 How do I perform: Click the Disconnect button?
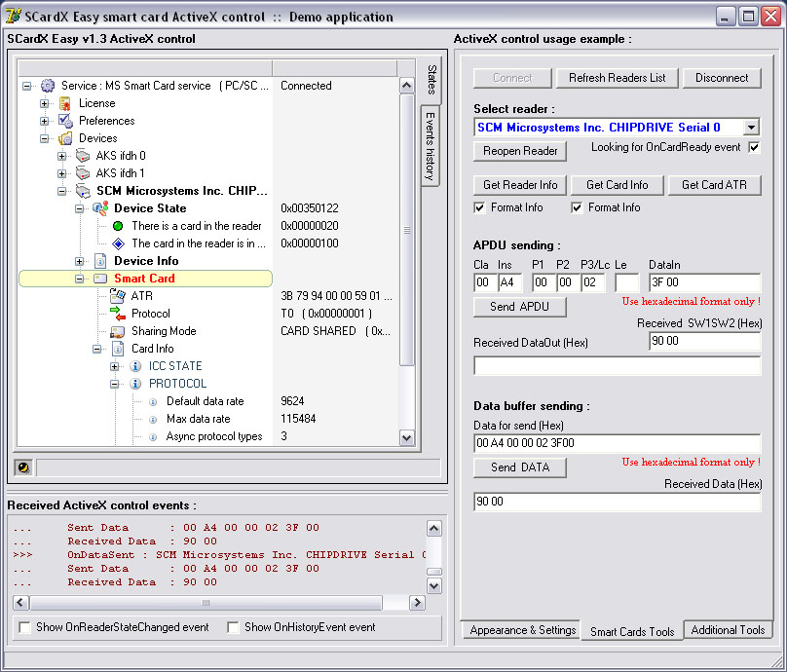point(721,78)
